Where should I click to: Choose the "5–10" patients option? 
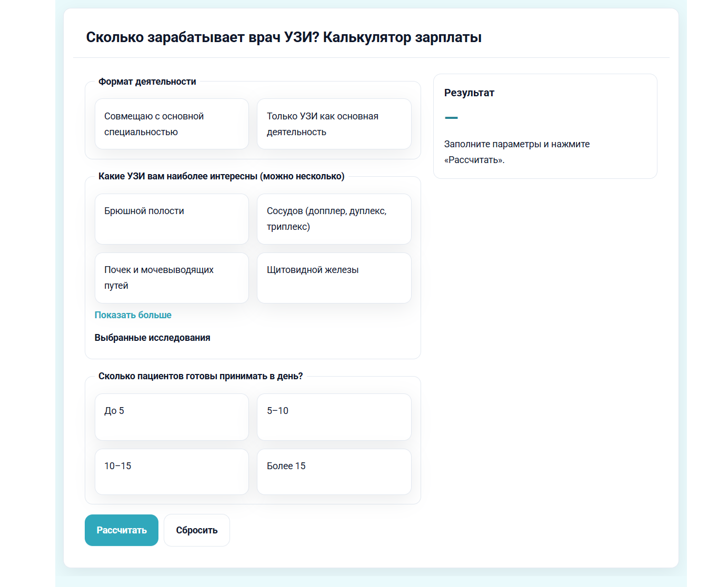click(x=334, y=417)
